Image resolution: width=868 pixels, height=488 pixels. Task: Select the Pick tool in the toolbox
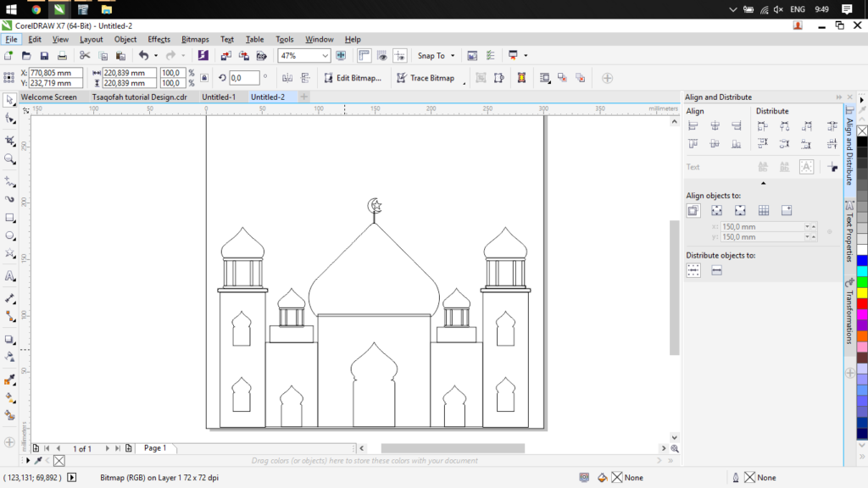click(x=10, y=100)
